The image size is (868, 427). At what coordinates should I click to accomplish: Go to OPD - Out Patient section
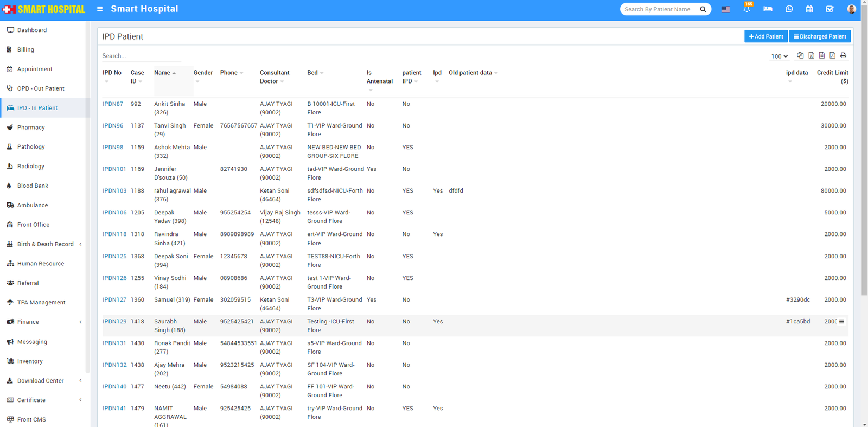coord(41,88)
